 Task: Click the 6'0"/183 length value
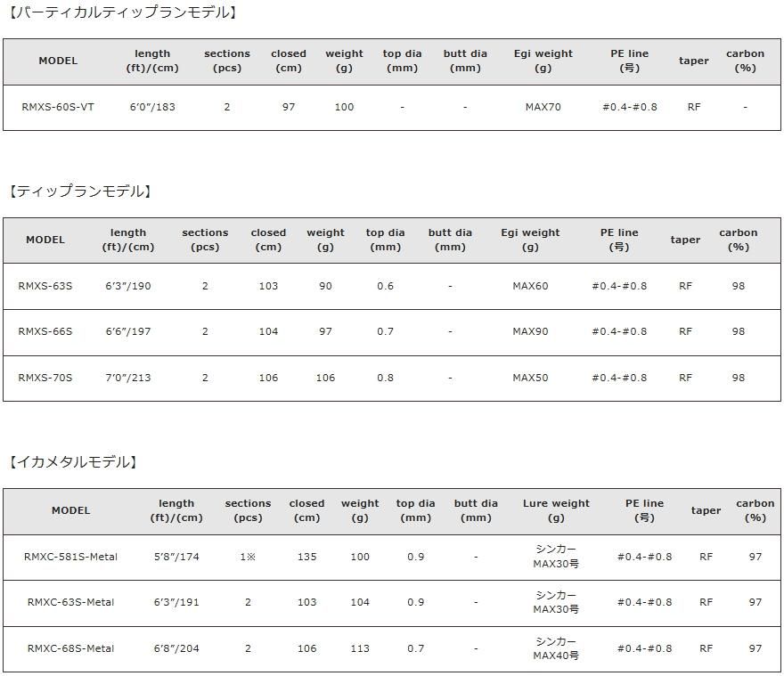click(x=152, y=107)
